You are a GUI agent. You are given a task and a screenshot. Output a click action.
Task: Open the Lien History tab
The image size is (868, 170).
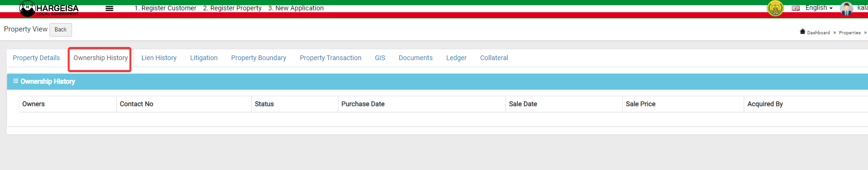tap(159, 58)
